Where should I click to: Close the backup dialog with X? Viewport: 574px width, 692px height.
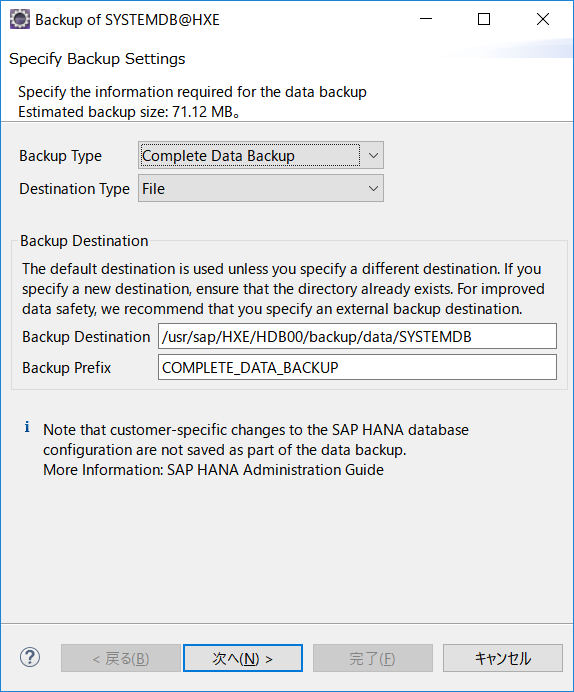click(x=543, y=19)
